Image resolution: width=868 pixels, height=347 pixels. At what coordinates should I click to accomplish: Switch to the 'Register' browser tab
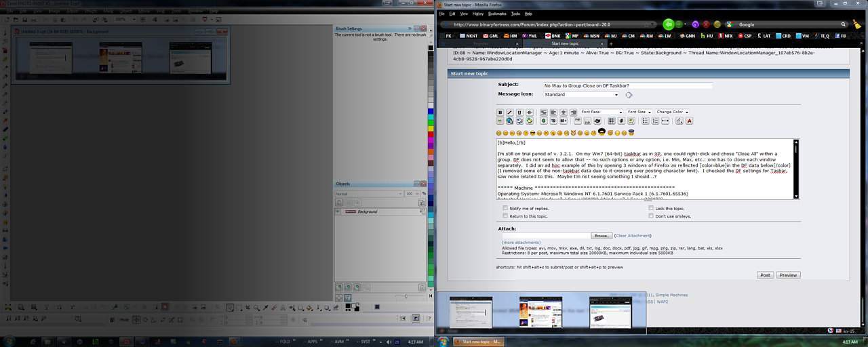click(499, 43)
